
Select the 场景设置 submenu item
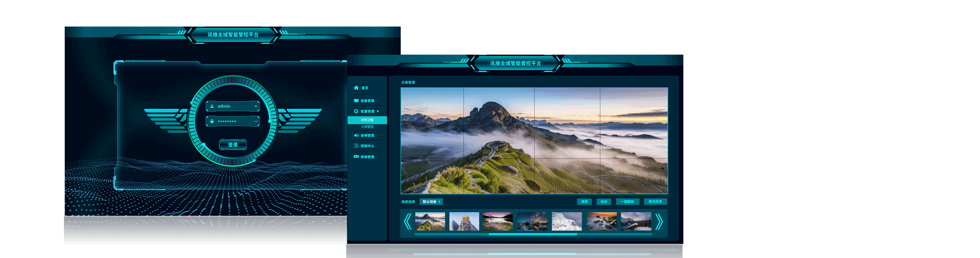(367, 120)
